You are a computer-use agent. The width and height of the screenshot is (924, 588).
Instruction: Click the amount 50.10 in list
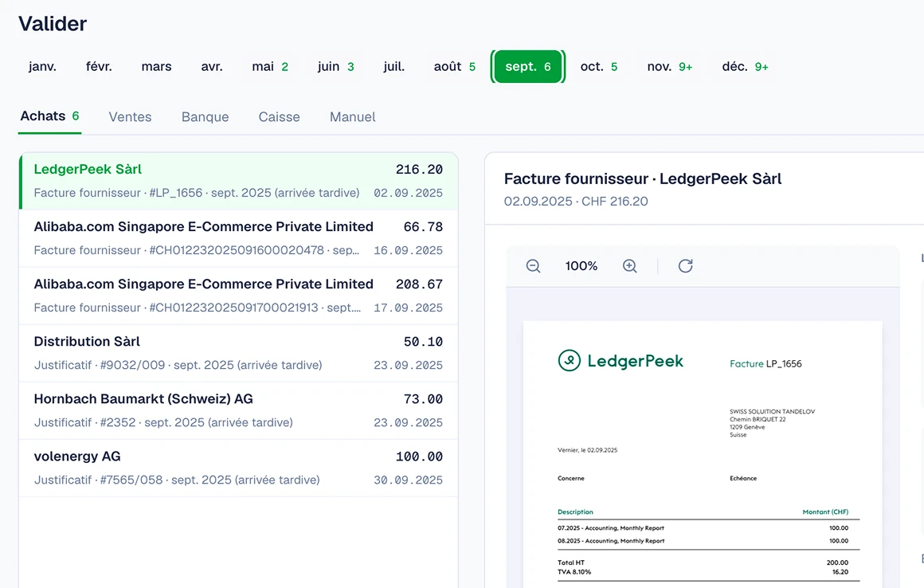point(423,342)
